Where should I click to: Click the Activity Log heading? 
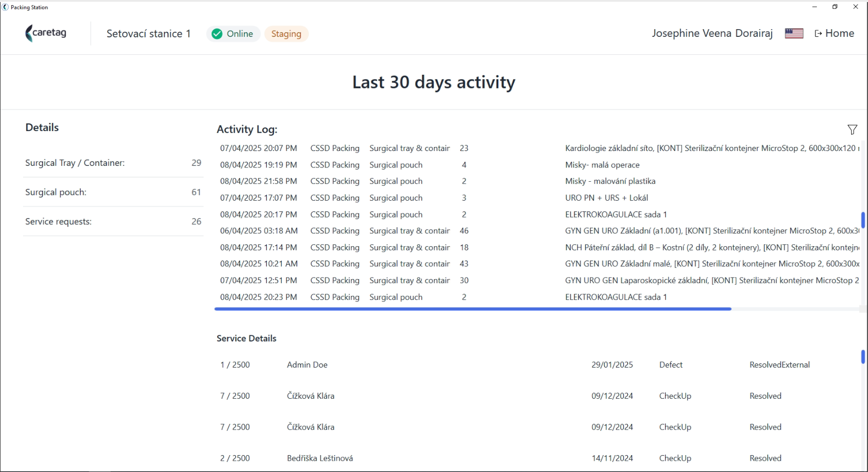pyautogui.click(x=247, y=130)
